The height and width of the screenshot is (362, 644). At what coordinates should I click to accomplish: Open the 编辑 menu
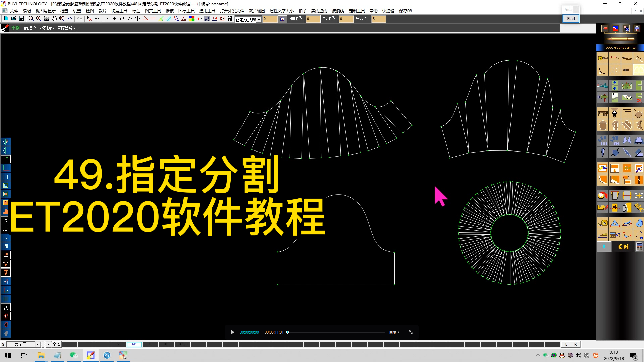(27, 11)
